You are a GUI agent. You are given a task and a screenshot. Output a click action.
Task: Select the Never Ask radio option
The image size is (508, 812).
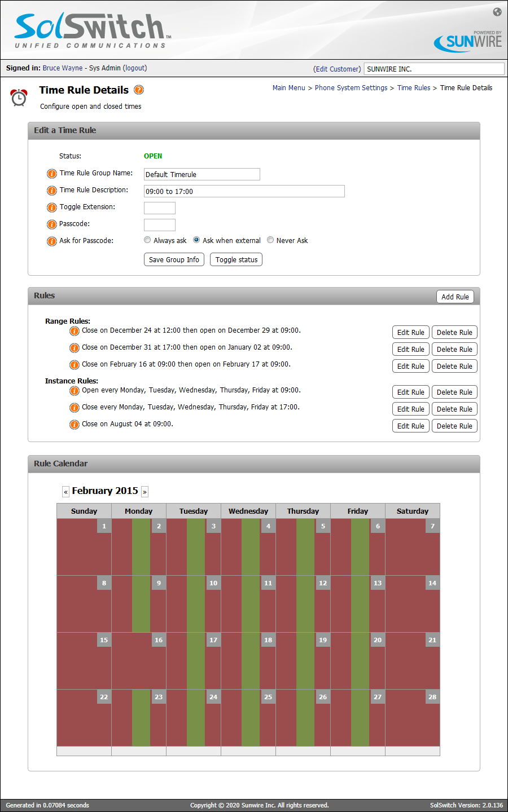pos(270,240)
